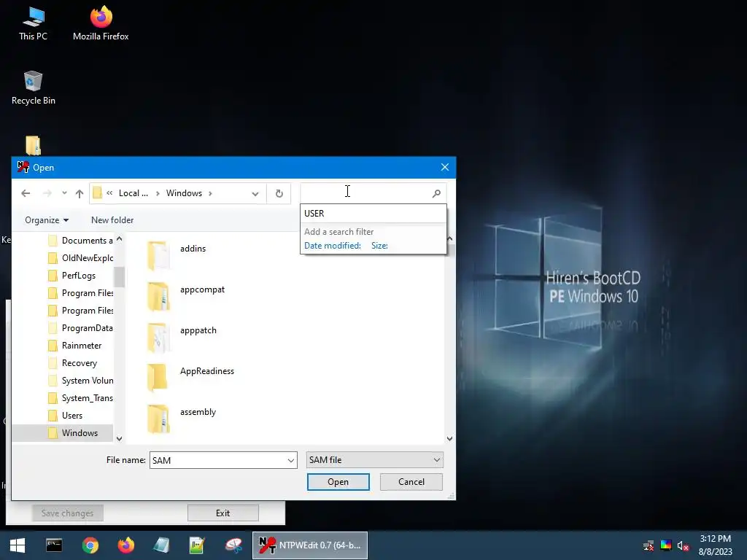Viewport: 747px width, 560px height.
Task: Select the AppReadiness folder icon
Action: coord(158,378)
